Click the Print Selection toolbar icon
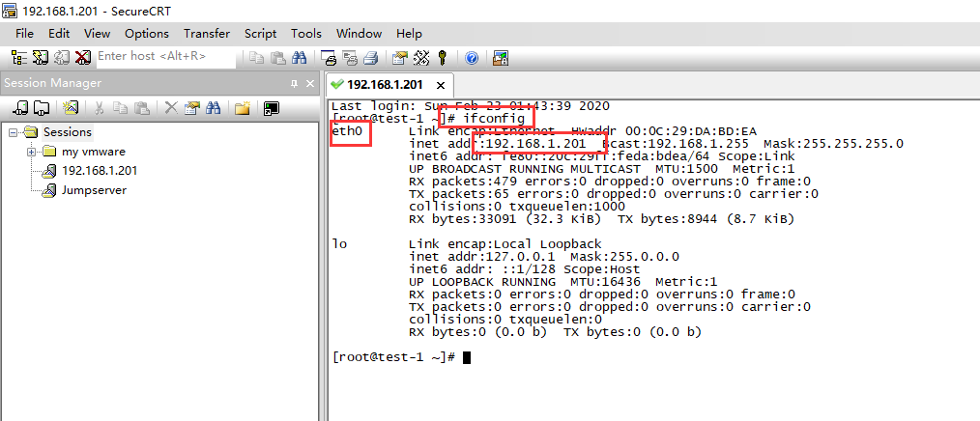Screen dimensions: 980x421 coord(349,58)
